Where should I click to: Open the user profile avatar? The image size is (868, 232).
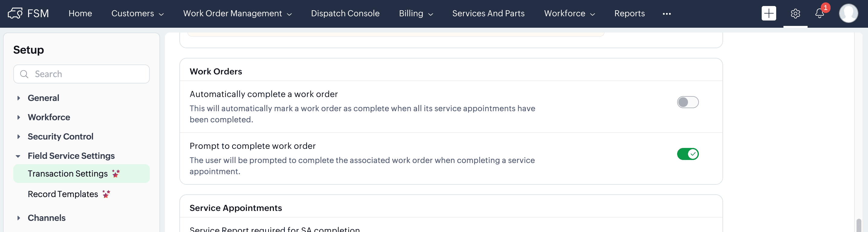point(848,14)
